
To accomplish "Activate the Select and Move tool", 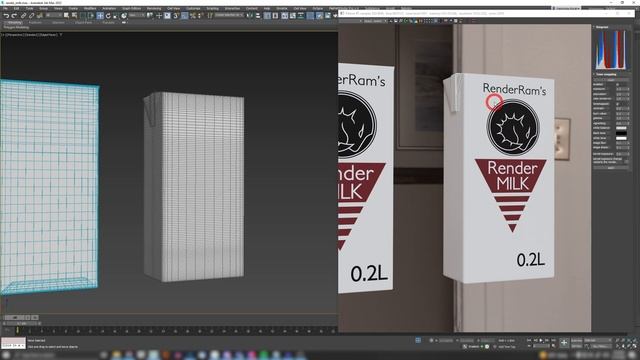I will (x=100, y=16).
